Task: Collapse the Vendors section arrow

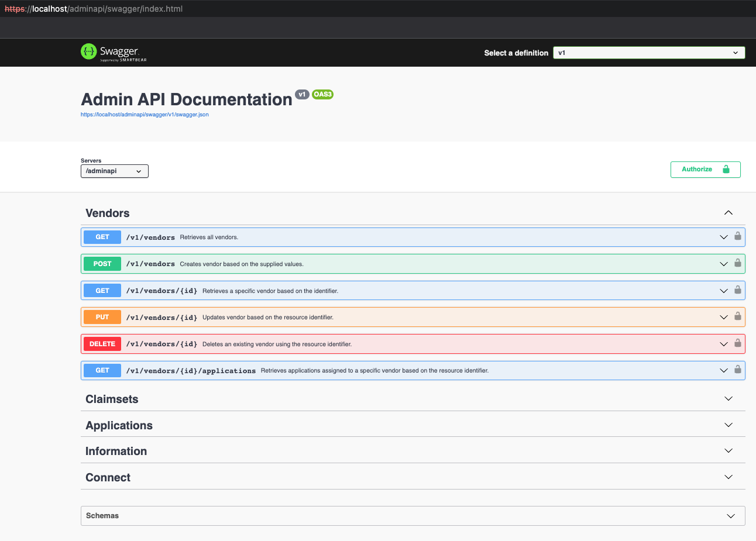Action: (728, 213)
